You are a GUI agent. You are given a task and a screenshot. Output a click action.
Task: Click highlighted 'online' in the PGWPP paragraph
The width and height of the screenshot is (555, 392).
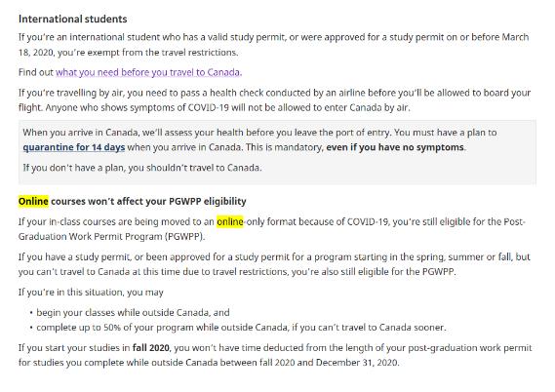(230, 221)
